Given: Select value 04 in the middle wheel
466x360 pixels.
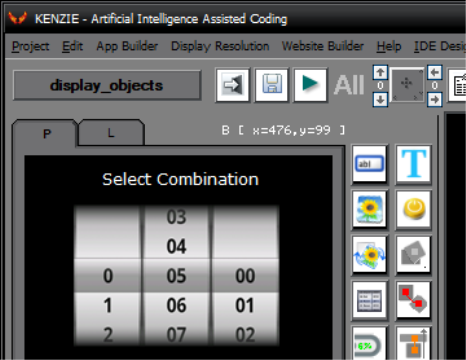Looking at the screenshot, I should [x=176, y=246].
